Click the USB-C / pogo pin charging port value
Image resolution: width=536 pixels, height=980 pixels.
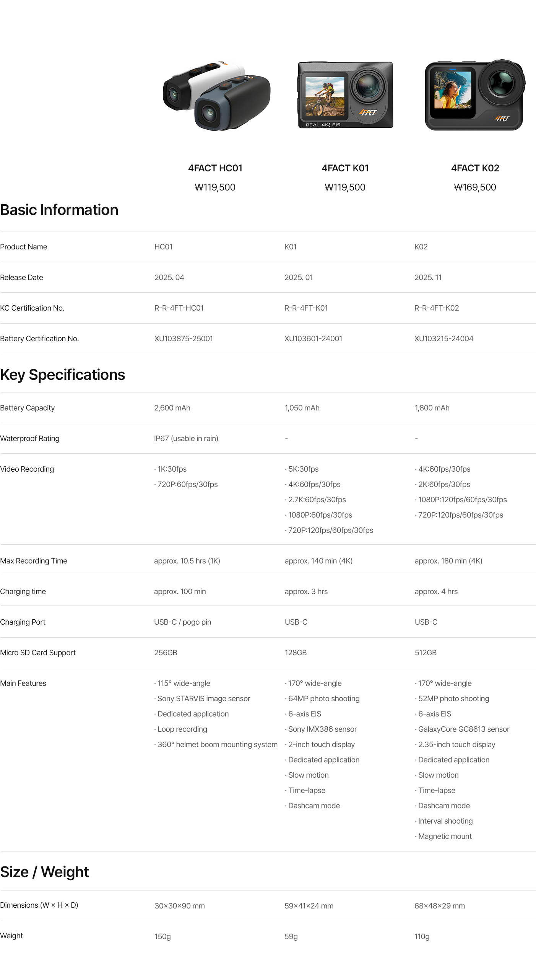182,622
